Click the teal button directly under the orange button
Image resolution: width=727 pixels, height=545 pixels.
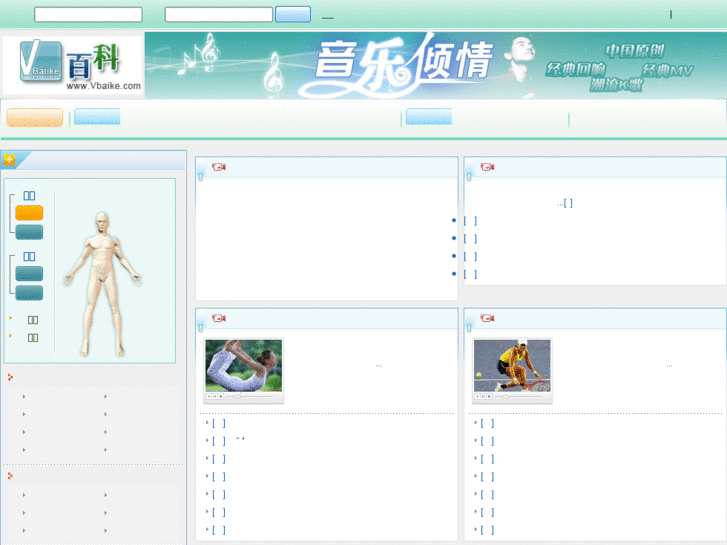tap(29, 232)
